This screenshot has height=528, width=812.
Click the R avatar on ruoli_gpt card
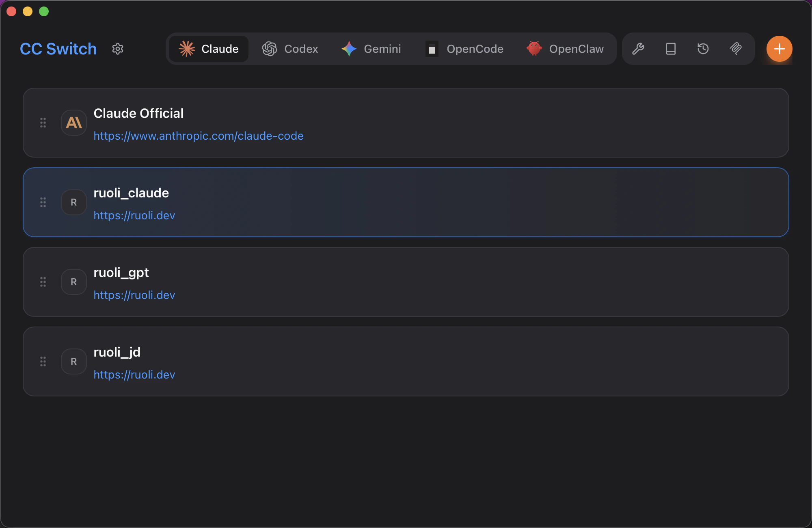point(74,282)
